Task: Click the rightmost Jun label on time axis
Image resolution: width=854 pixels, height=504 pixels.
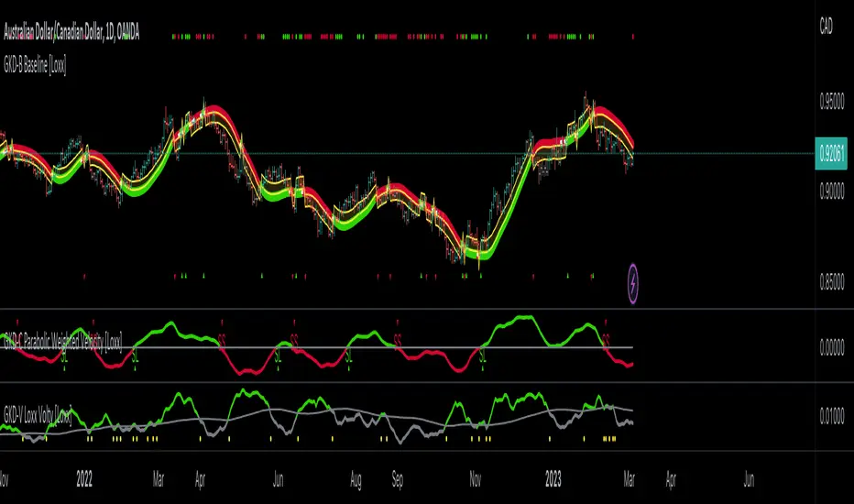Action: pos(749,479)
